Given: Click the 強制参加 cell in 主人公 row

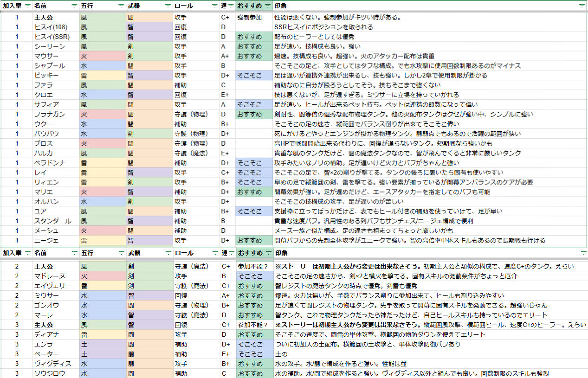Looking at the screenshot, I should pyautogui.click(x=254, y=17).
